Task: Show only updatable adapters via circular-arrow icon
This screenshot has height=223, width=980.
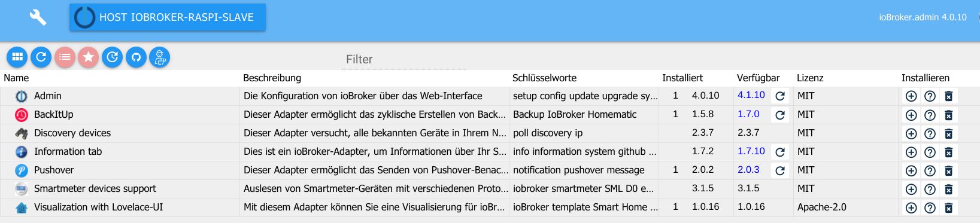Action: tap(112, 57)
